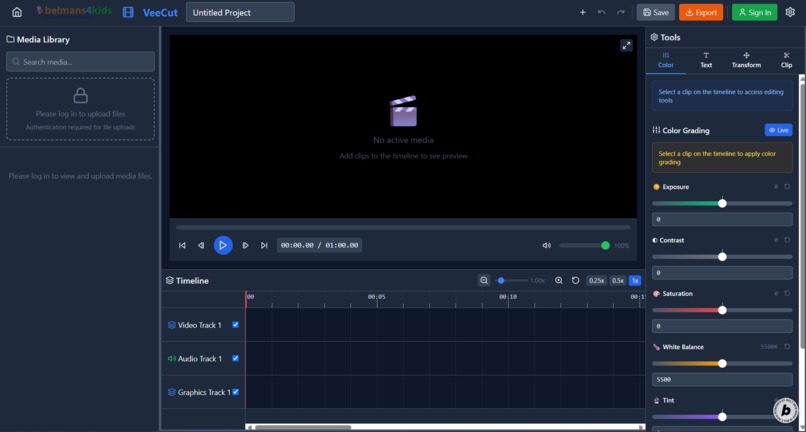This screenshot has width=806, height=432.
Task: Toggle the Graphics Track 1 checkbox
Action: point(235,391)
